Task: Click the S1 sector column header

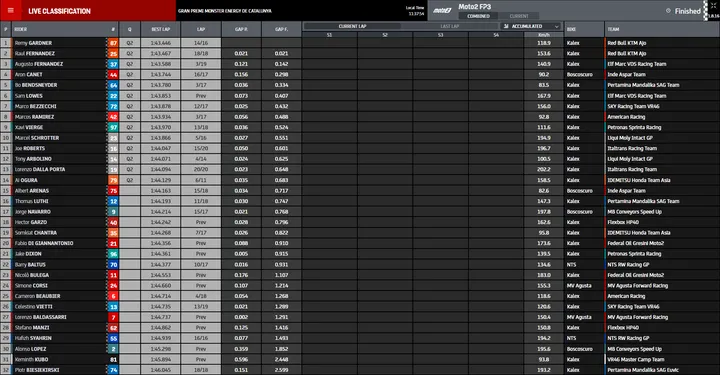Action: pyautogui.click(x=329, y=35)
